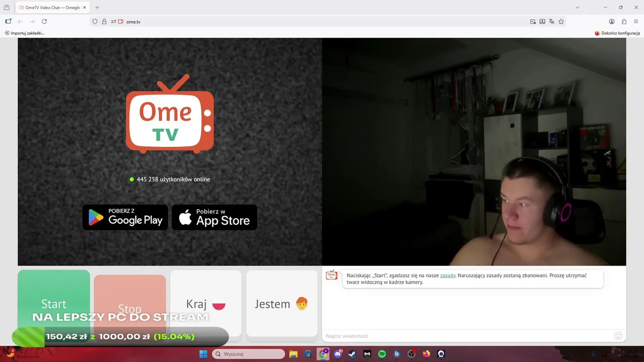Reload the current page
Viewport: 644px width, 362px height.
[x=44, y=22]
